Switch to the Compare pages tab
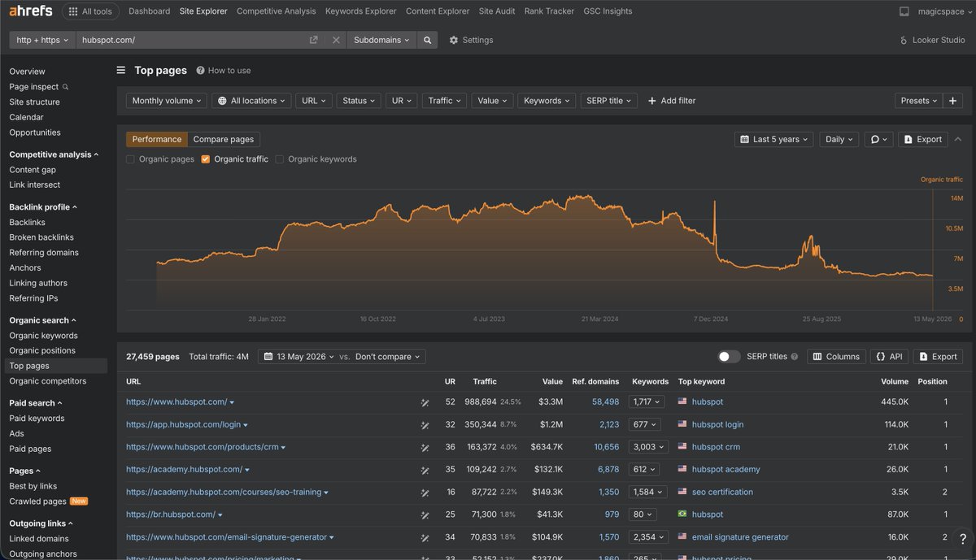Screen dimensions: 976x560 [x=224, y=139]
